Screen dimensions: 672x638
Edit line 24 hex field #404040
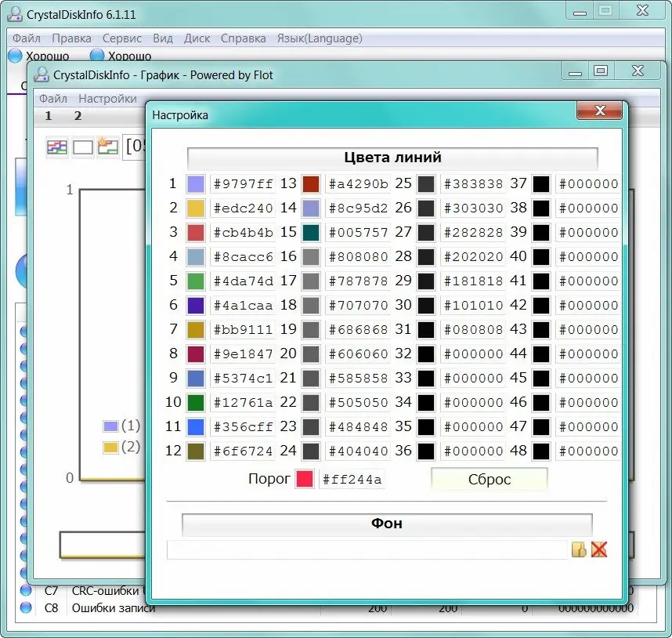click(x=358, y=451)
